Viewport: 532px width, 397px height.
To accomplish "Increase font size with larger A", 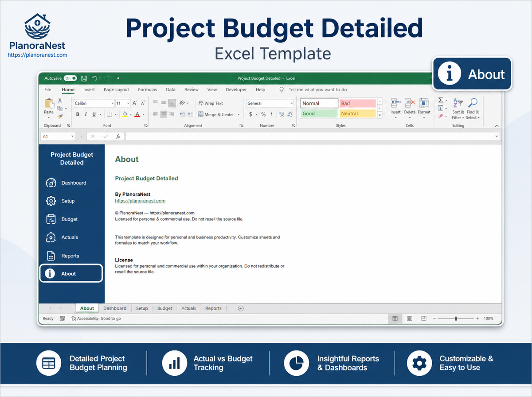I will [135, 103].
